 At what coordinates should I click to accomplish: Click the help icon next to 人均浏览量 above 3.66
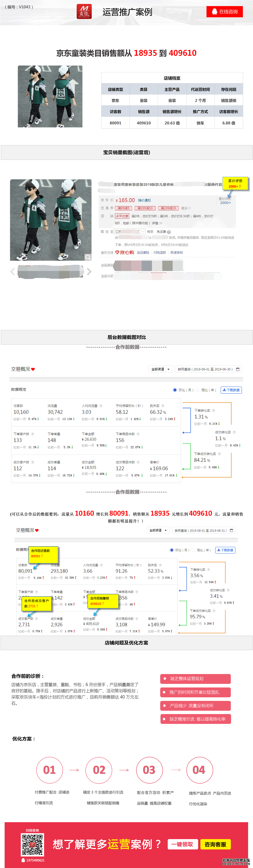pos(101,565)
